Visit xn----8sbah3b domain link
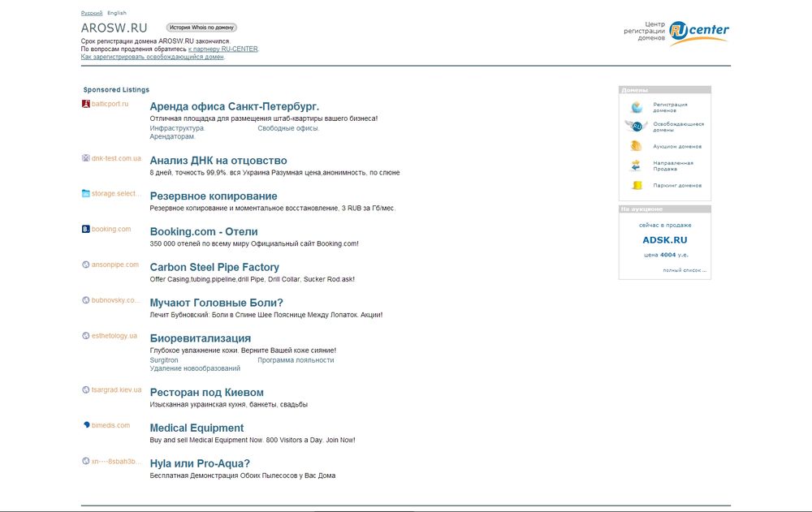812x512 pixels. point(116,461)
